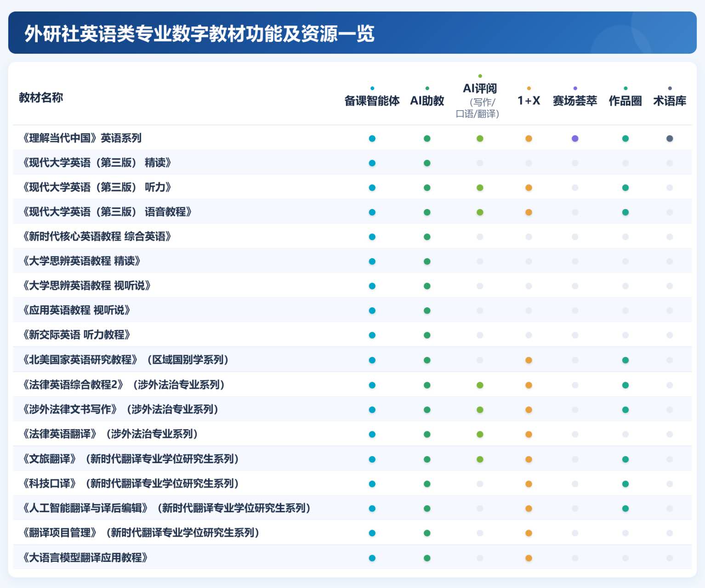Click orange 1+X dot for 《理解当代中国》
The image size is (705, 588).
[529, 138]
